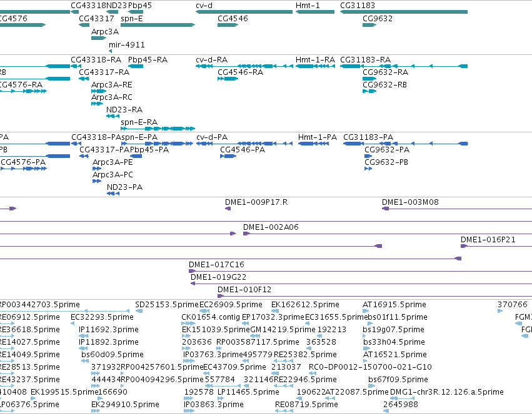Viewport: 532px width, 414px height.
Task: Click transcript CG9632-RB label
Action: pos(384,85)
